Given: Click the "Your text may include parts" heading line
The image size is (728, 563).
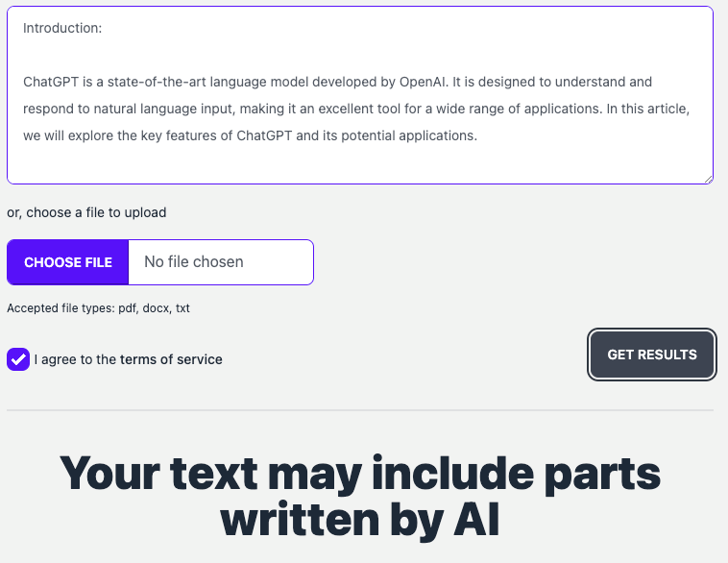Looking at the screenshot, I should coord(360,476).
